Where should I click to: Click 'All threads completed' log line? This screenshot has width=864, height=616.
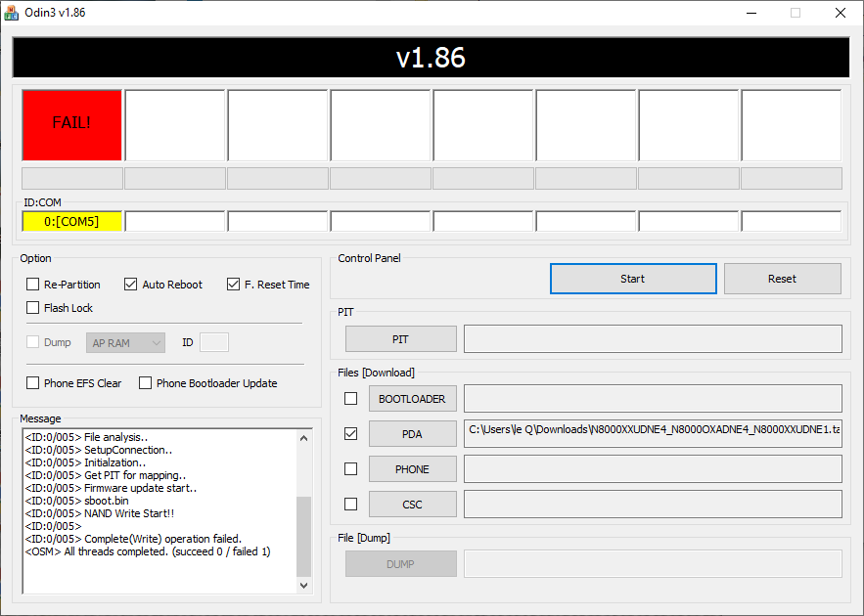(x=148, y=551)
